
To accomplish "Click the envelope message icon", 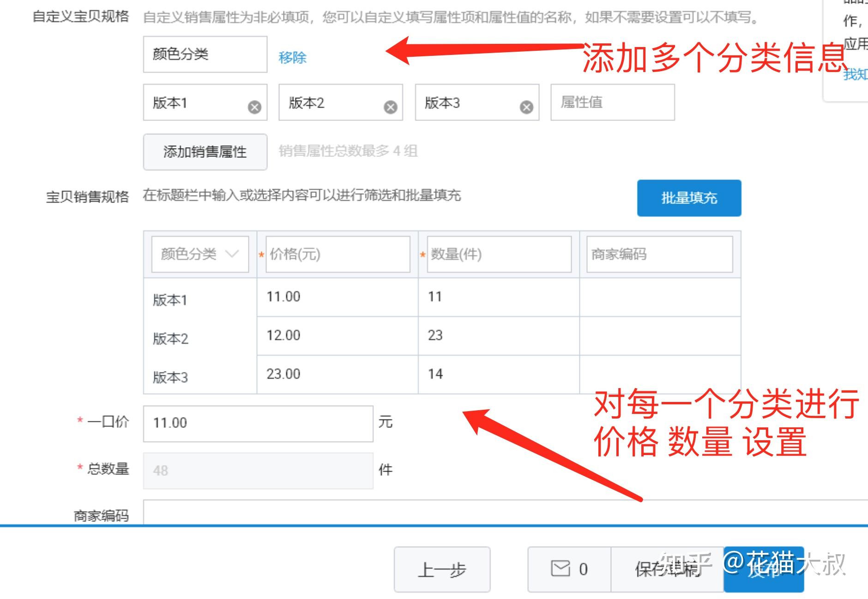I will tap(561, 569).
